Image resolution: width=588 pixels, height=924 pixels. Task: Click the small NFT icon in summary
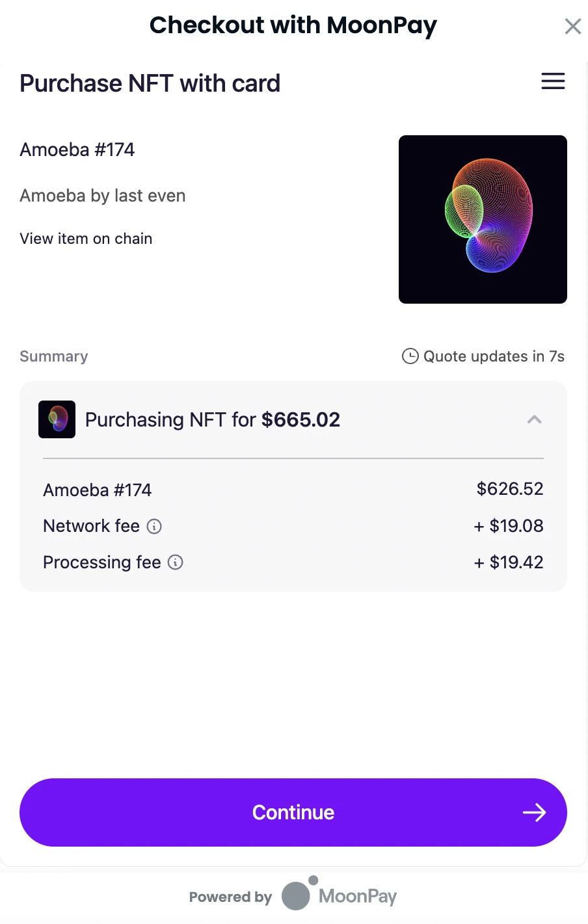[x=57, y=419]
